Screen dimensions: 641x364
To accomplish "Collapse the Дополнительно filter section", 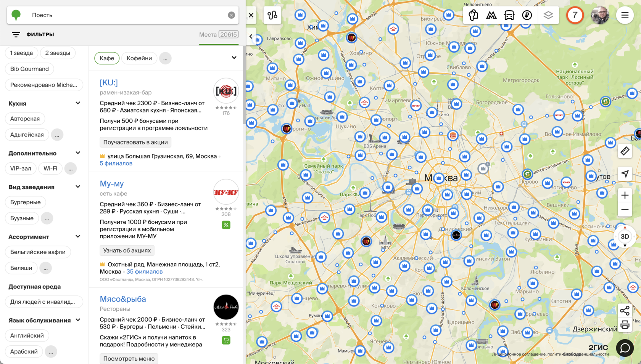I will 78,153.
